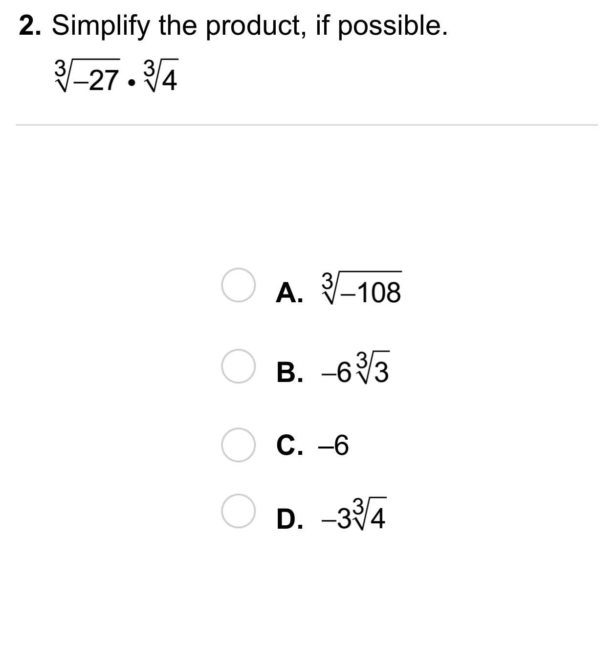Click the word "Simplify" in the question
This screenshot has width=616, height=672.
[101, 26]
